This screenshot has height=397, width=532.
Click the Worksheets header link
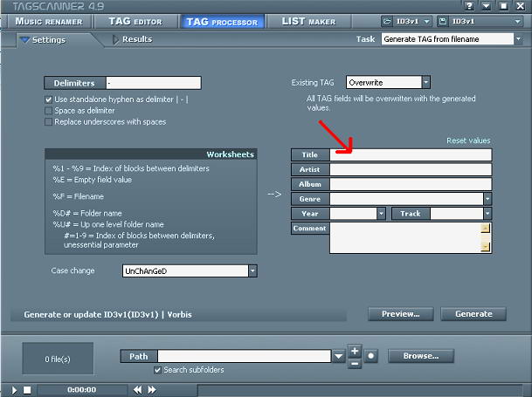point(230,154)
